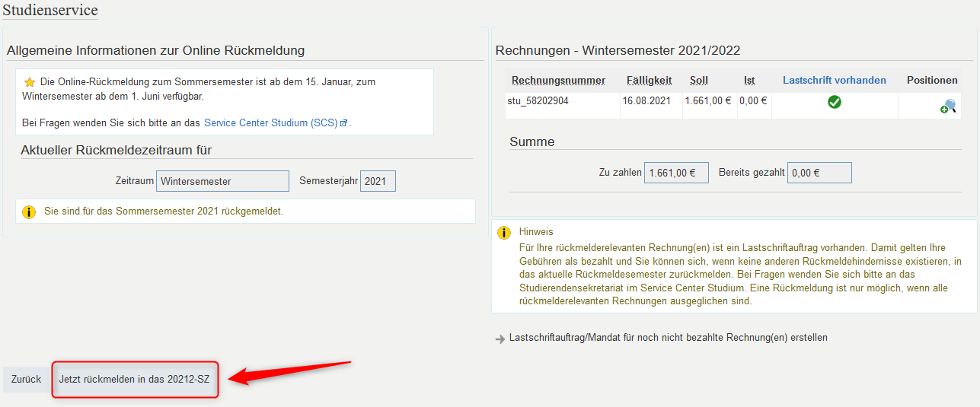The width and height of the screenshot is (980, 407).
Task: Click the Fälligkeit column header
Action: pyautogui.click(x=650, y=80)
